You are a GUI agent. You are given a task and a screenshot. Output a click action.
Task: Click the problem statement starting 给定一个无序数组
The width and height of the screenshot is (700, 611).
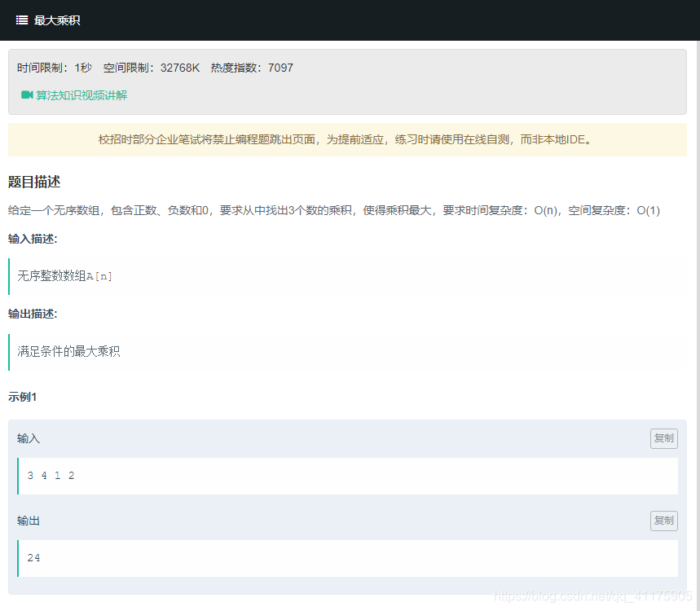tap(334, 210)
